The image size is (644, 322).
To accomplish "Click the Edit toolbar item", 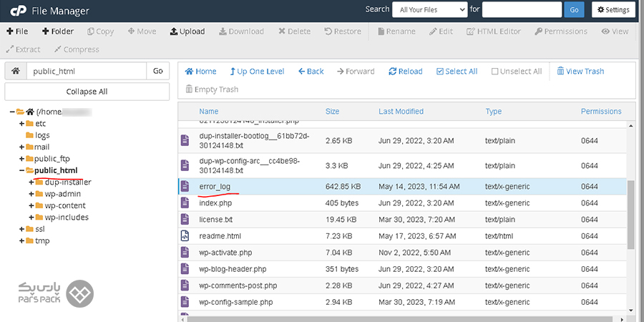I will tap(441, 31).
